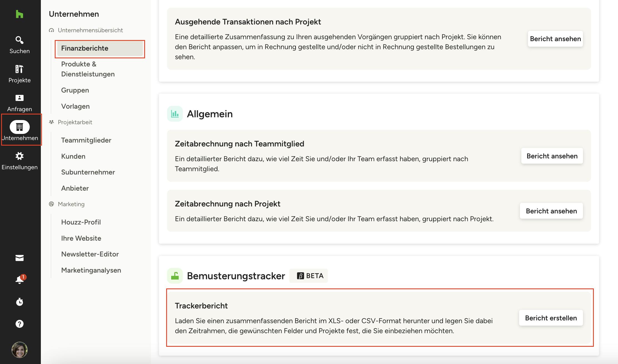
Task: Click Bericht erstellen for Trackerbericht
Action: click(x=551, y=318)
